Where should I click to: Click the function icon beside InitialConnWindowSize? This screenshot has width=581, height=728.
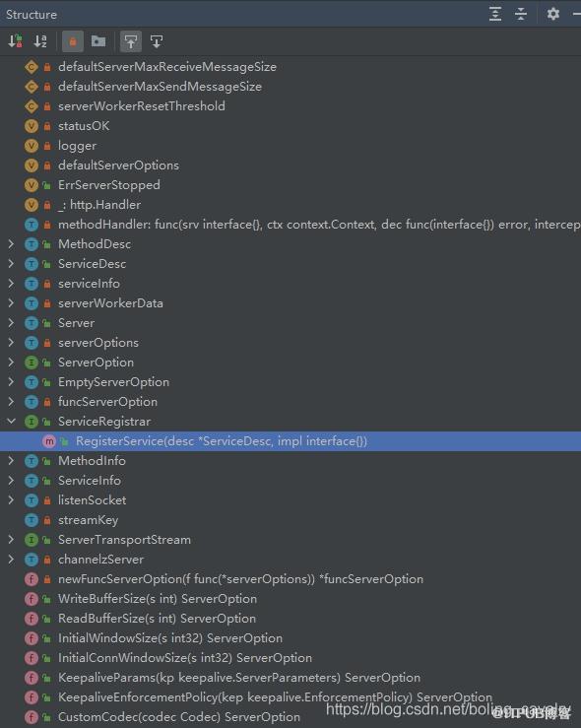tap(32, 658)
